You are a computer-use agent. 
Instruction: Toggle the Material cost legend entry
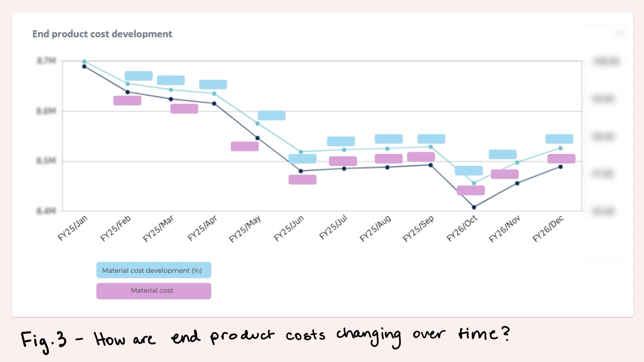(154, 291)
